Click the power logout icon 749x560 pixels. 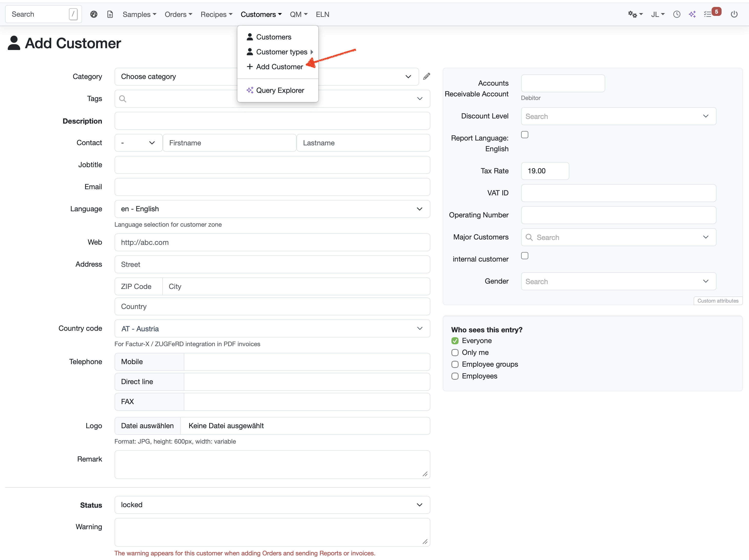click(x=734, y=14)
